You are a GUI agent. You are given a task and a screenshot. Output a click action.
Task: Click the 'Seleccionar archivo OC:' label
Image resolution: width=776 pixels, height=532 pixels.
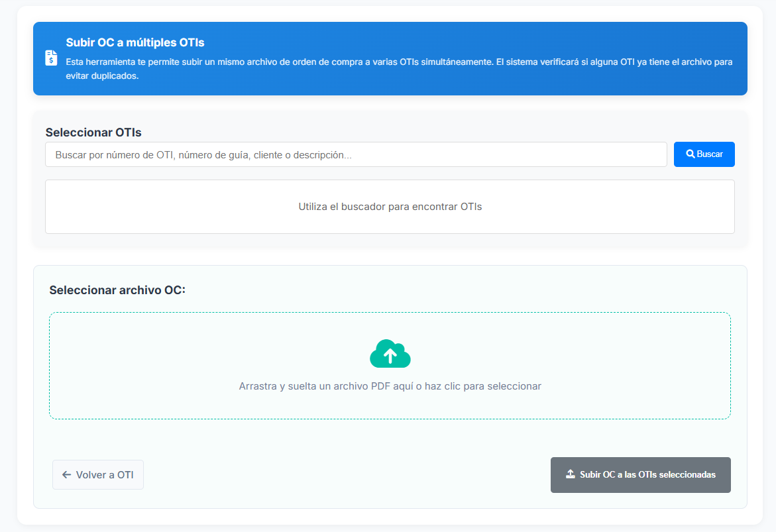click(117, 290)
